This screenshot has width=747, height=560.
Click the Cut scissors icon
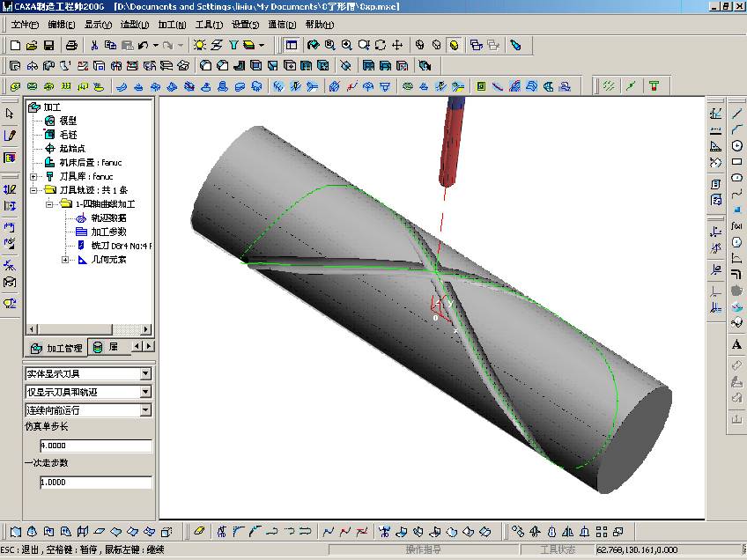(94, 45)
